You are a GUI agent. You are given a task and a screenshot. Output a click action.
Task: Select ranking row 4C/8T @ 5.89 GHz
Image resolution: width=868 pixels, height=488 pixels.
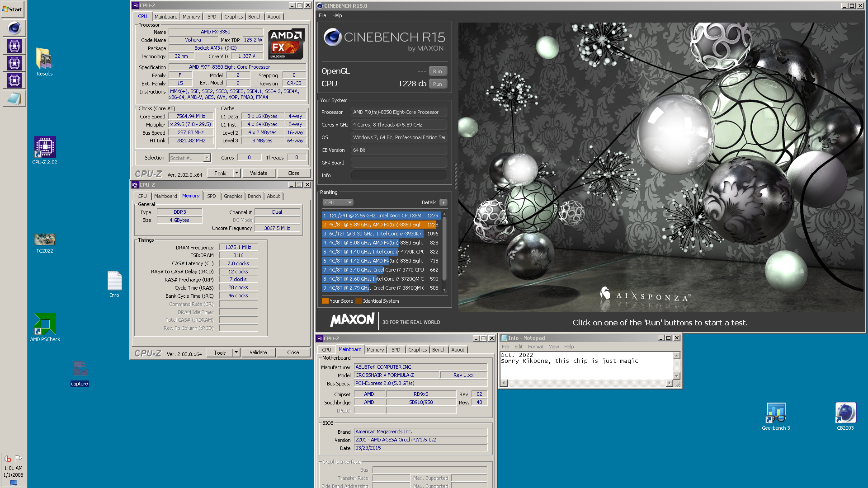[x=381, y=225]
